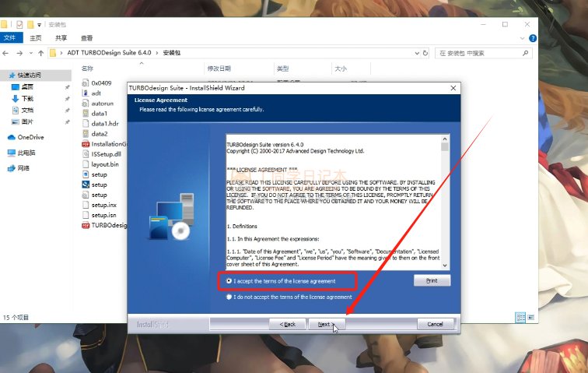Image resolution: width=588 pixels, height=373 pixels.
Task: Sort files by 修改日期 column
Action: 219,69
